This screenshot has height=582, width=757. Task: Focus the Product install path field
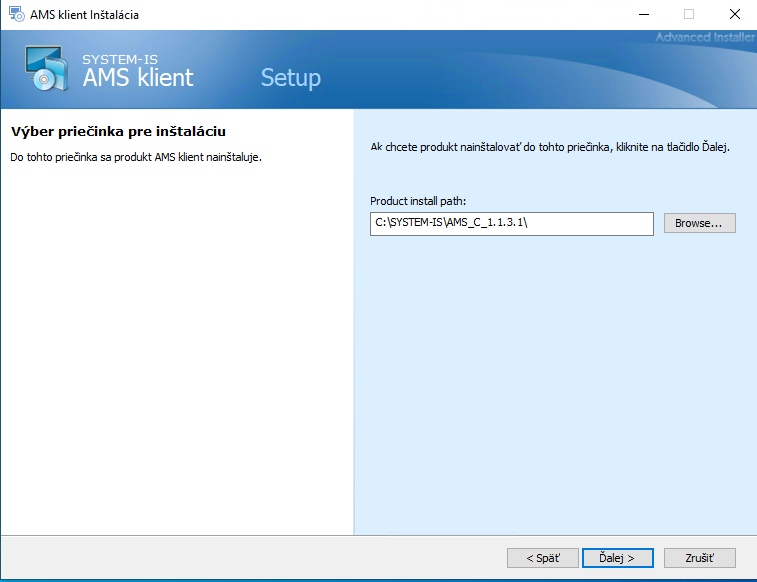pyautogui.click(x=512, y=223)
